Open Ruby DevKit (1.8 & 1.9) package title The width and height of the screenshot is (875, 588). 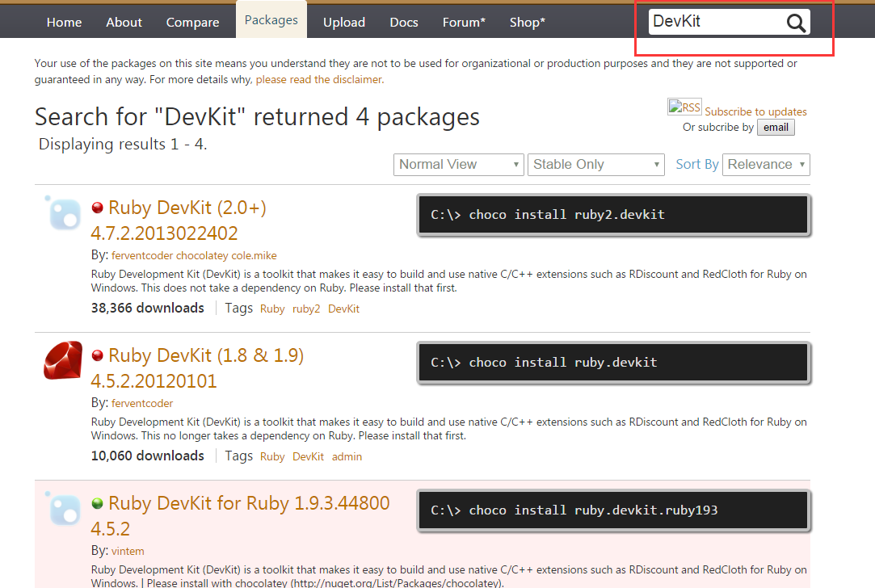(x=206, y=355)
